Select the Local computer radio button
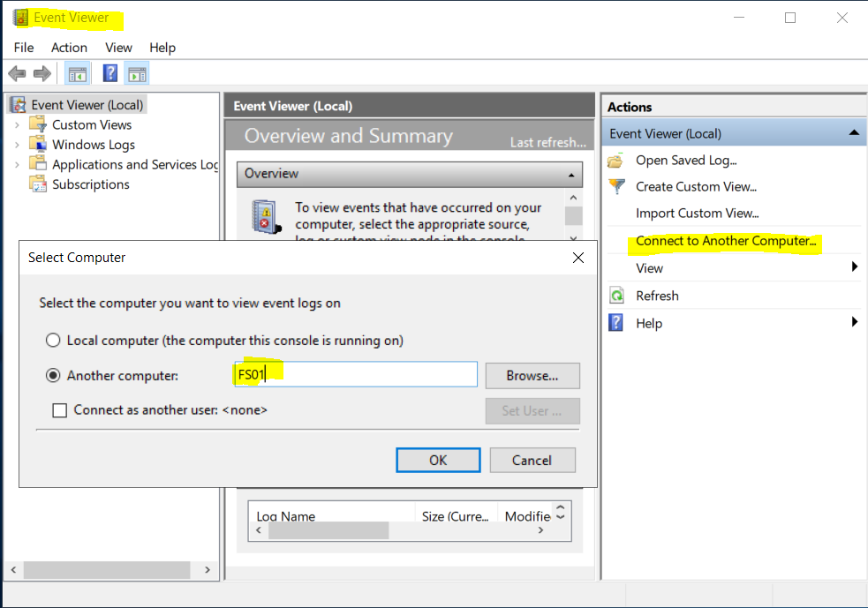868x608 pixels. pos(53,339)
